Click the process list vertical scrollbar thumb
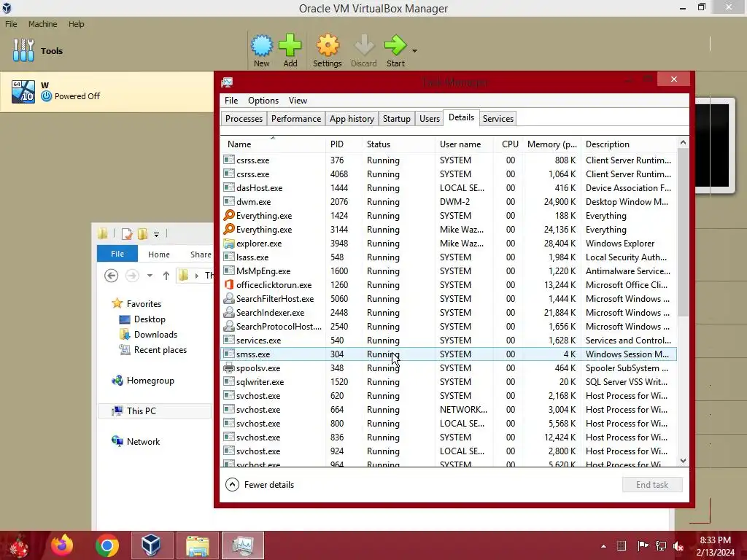Screen dimensions: 747x560 click(x=683, y=233)
